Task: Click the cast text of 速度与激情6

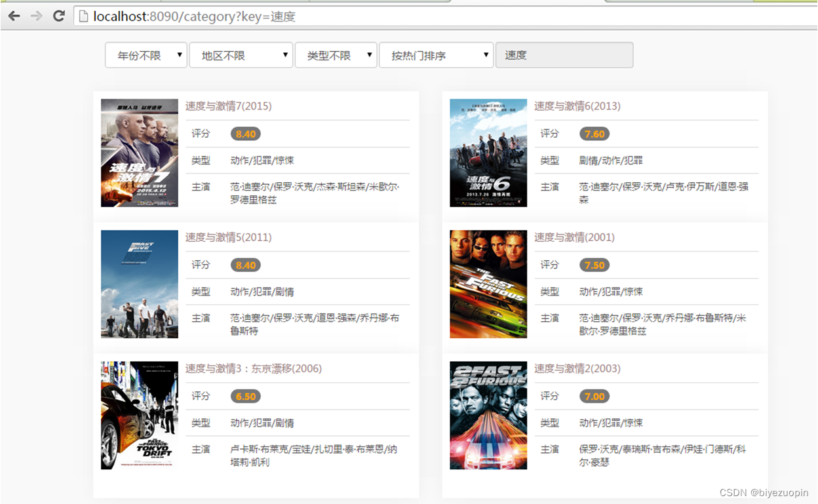Action: pos(663,193)
